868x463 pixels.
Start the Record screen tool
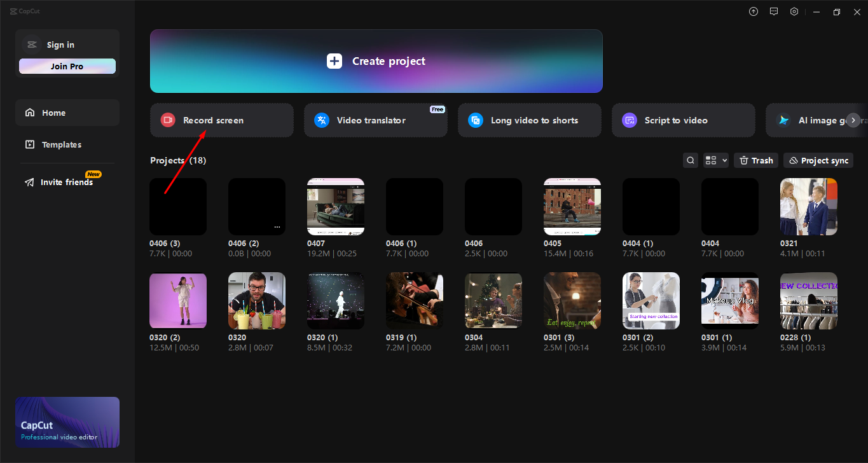(222, 120)
